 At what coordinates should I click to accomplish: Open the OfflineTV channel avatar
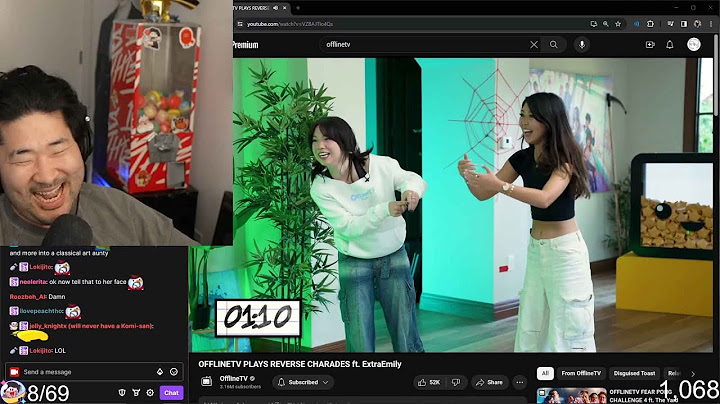tap(207, 381)
